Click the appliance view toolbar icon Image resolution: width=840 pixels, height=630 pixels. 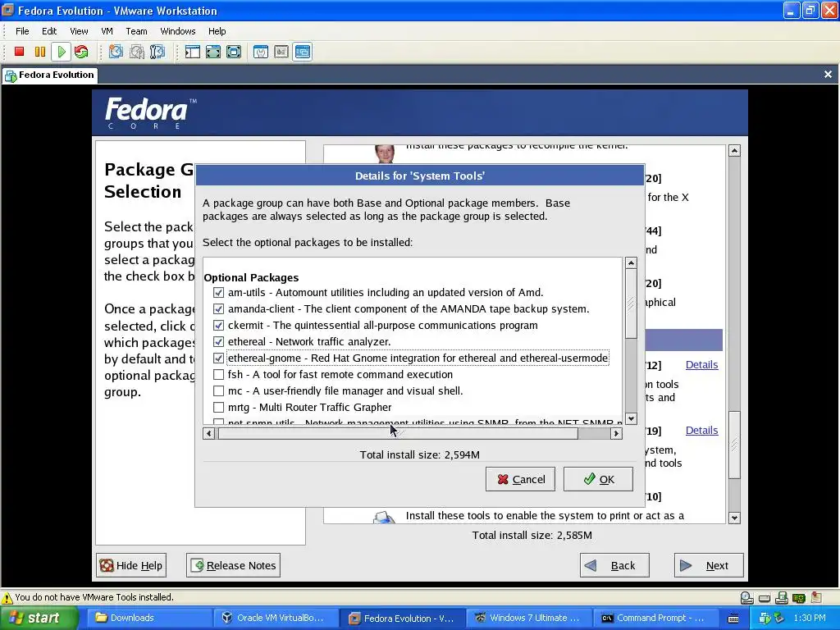tap(281, 52)
